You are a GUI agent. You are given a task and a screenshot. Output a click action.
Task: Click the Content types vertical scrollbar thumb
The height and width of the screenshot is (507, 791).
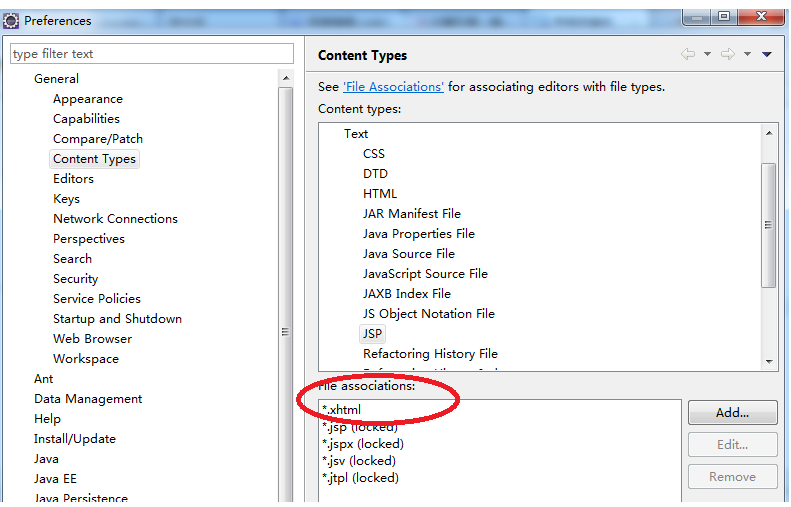768,225
